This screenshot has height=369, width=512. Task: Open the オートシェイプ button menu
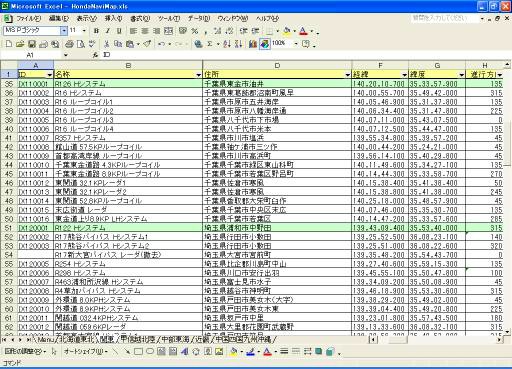(x=85, y=351)
